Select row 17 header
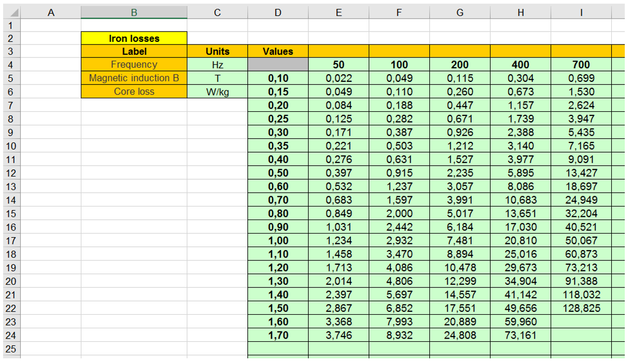 11,241
